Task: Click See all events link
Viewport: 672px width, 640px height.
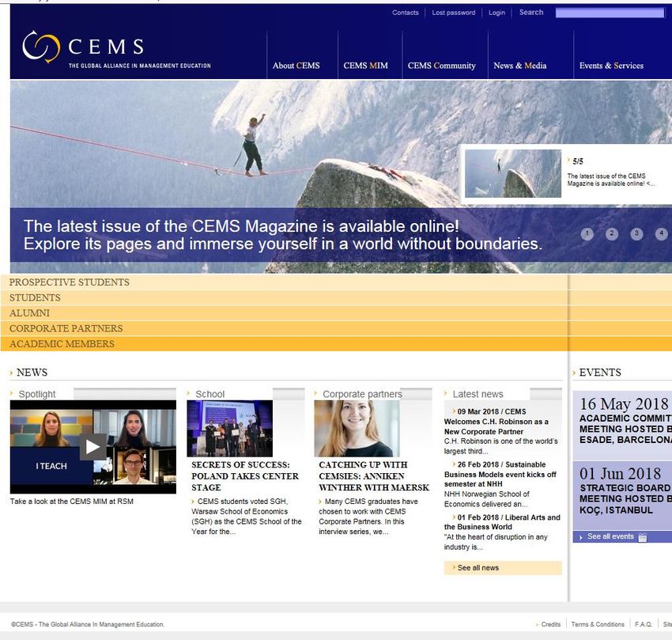Action: [610, 536]
